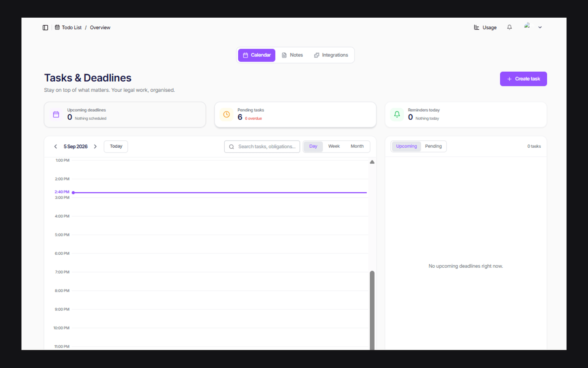Click the user avatar image
The image size is (588, 368).
click(x=527, y=26)
